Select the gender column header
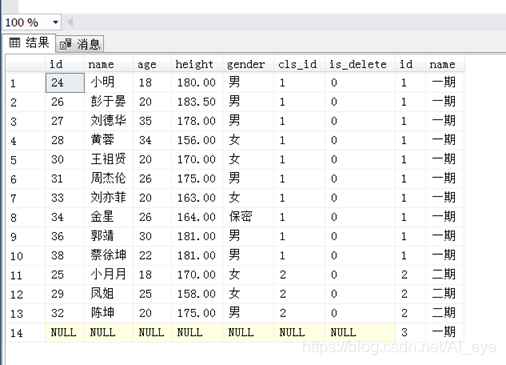Screen dimensions: 506x365 [248, 64]
